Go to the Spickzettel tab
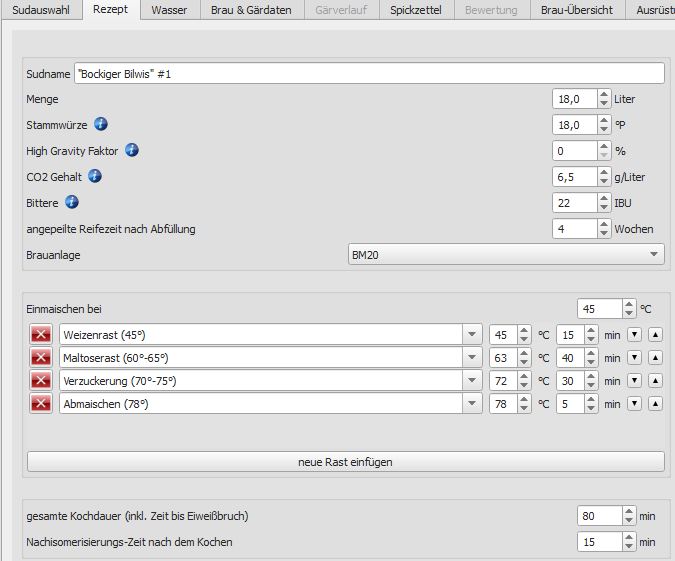The height and width of the screenshot is (561, 675). tap(417, 10)
